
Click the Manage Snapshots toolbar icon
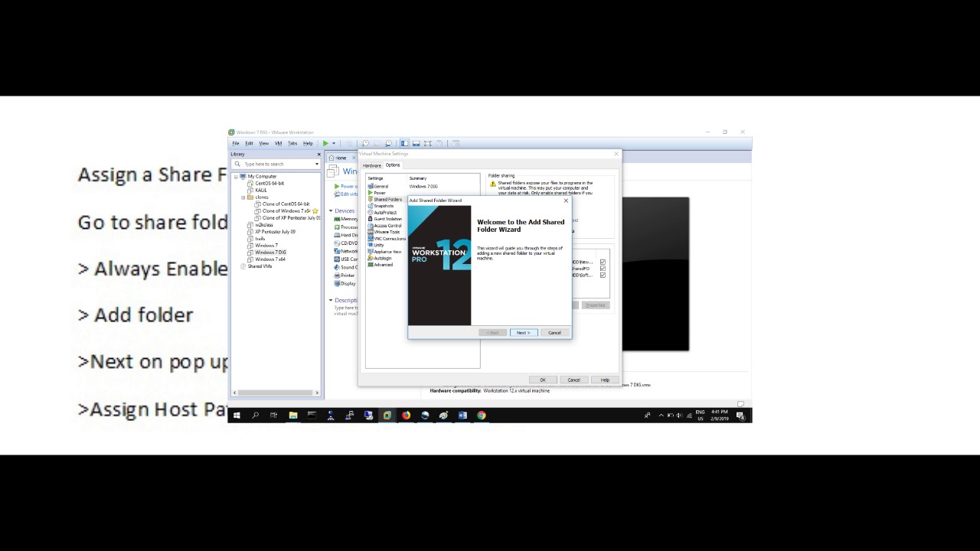(x=389, y=143)
